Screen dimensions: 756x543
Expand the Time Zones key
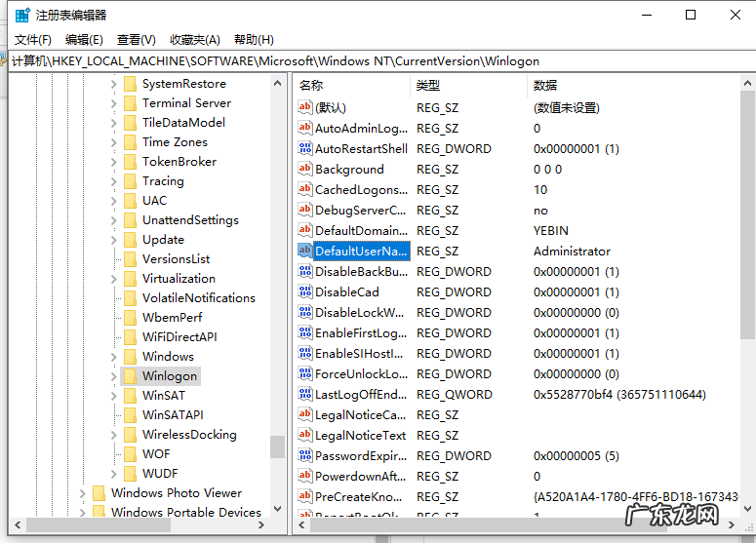click(113, 142)
